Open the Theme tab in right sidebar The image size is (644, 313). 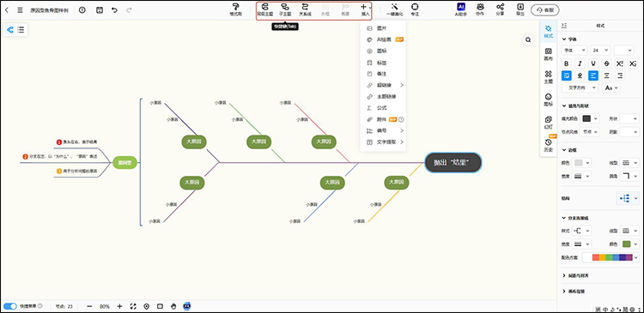[548, 76]
